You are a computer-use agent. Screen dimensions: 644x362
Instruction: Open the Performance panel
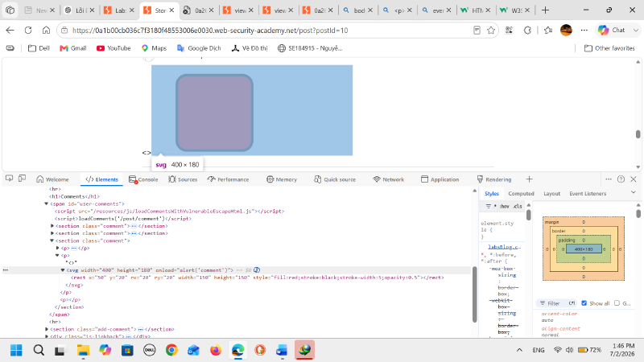click(228, 179)
